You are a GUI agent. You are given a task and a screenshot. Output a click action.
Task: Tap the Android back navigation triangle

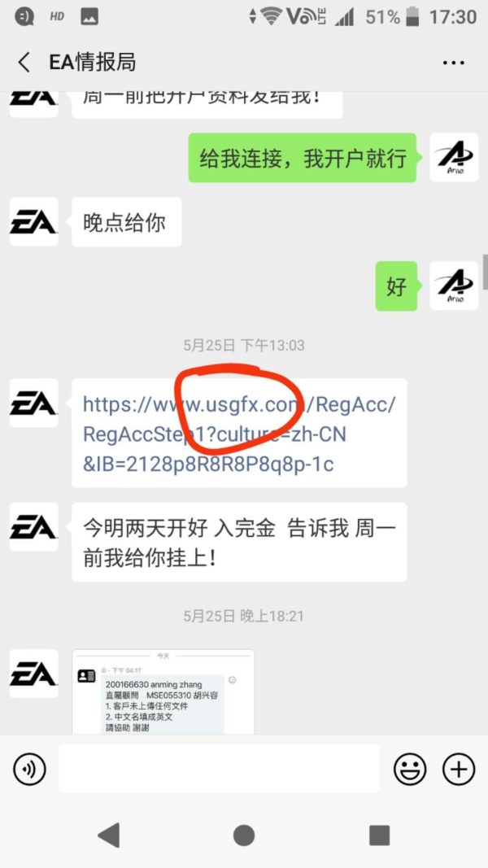coord(108,835)
